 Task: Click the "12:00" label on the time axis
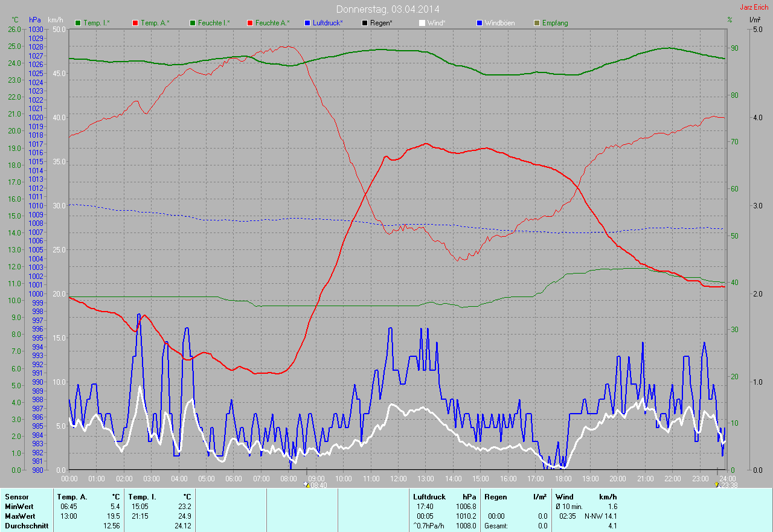398,479
